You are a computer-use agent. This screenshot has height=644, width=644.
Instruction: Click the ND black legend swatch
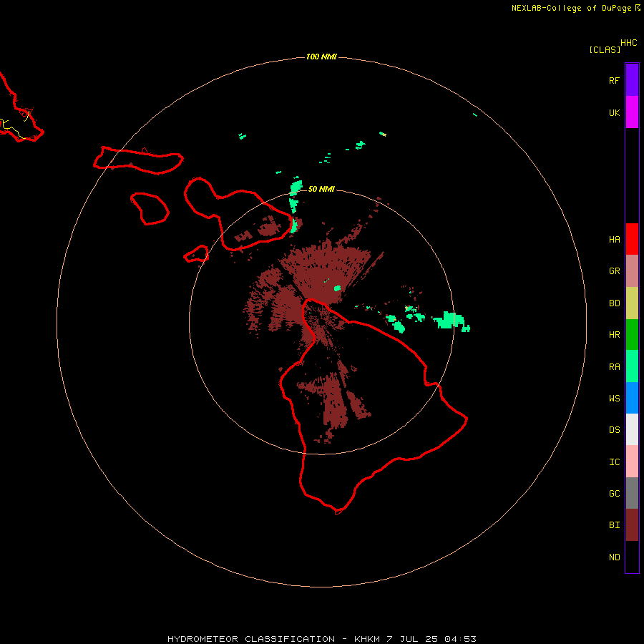[632, 557]
